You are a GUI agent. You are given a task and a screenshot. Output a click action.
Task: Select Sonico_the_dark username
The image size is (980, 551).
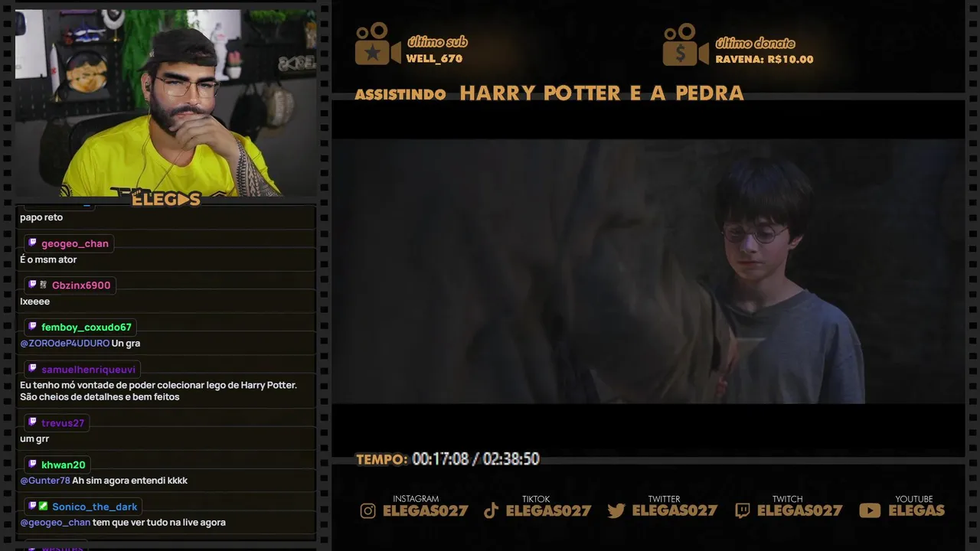point(95,507)
